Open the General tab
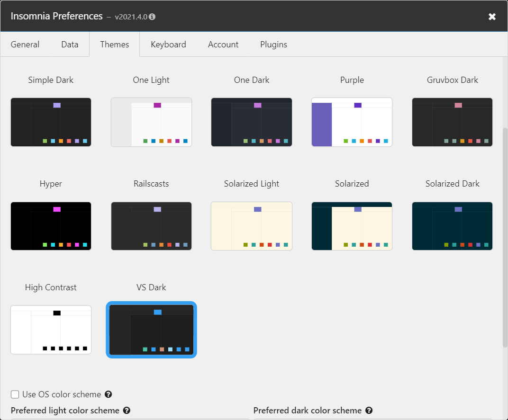 click(25, 45)
